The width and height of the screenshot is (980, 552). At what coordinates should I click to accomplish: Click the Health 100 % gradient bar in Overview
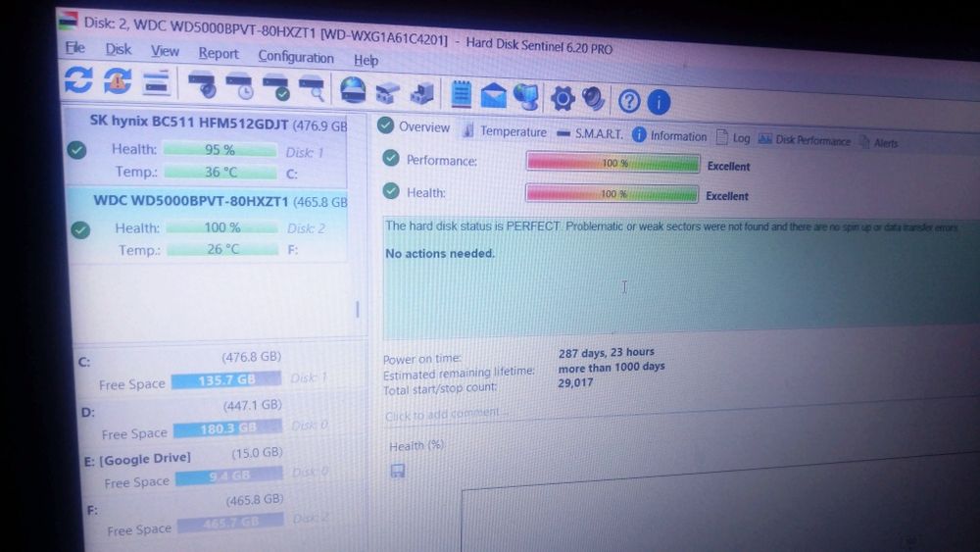coord(612,194)
